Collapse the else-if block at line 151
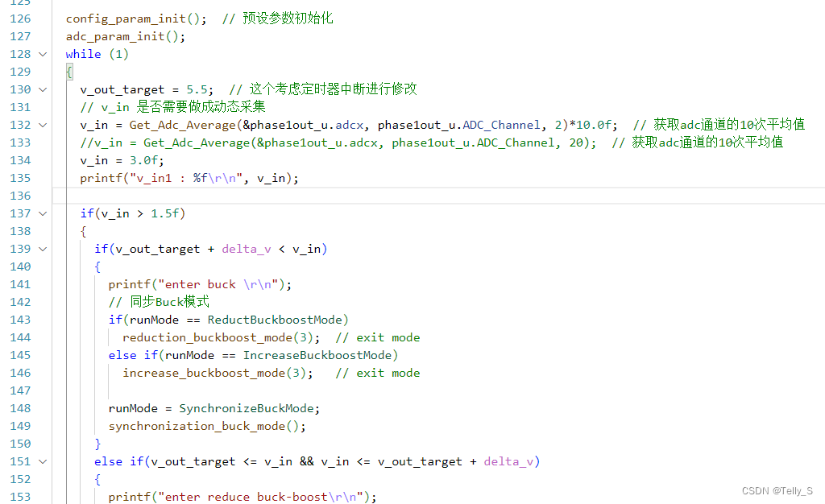This screenshot has width=825, height=504. pos(44,461)
